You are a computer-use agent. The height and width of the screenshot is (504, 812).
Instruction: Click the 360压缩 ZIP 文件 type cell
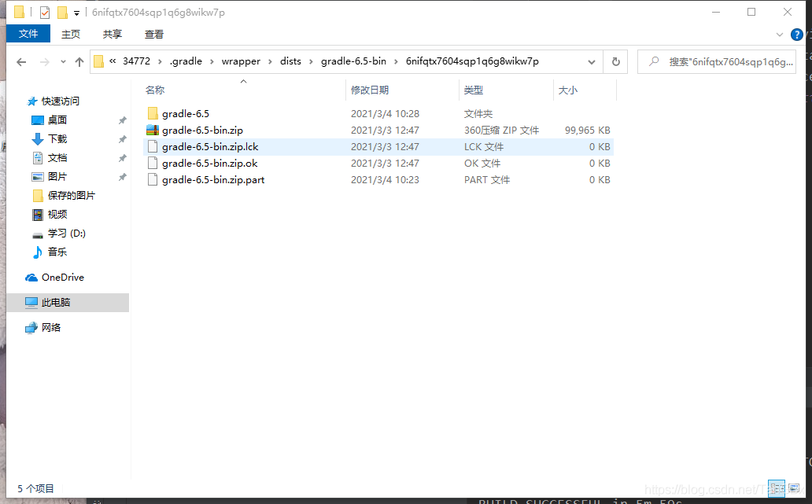pos(501,131)
